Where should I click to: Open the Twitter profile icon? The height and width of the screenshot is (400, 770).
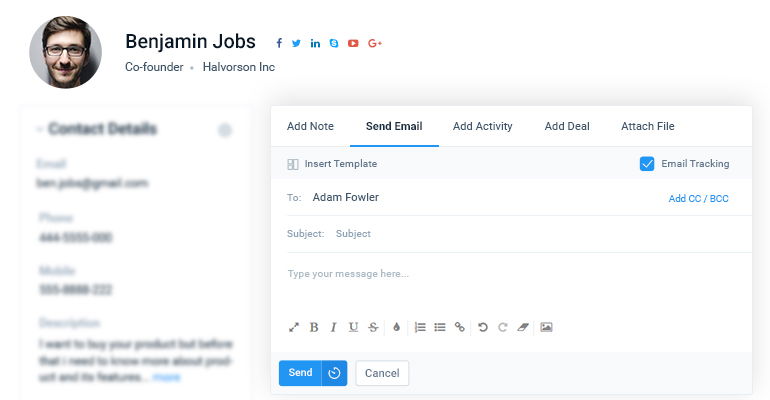(296, 43)
